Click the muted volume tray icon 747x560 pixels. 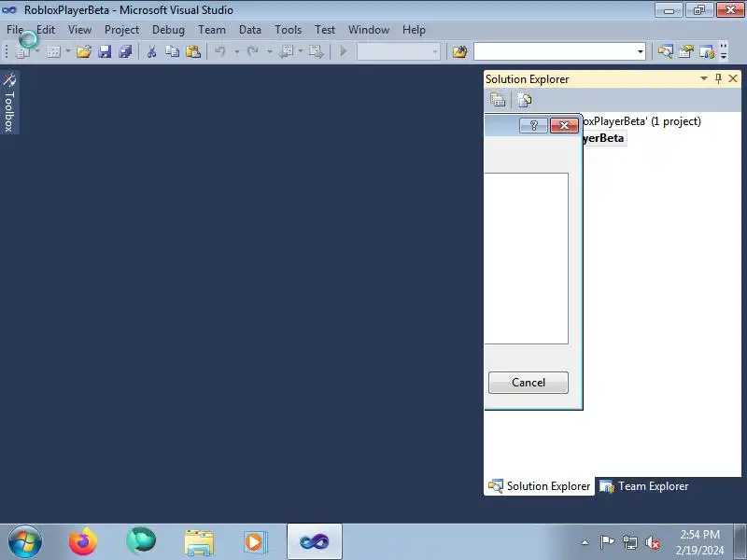(652, 542)
